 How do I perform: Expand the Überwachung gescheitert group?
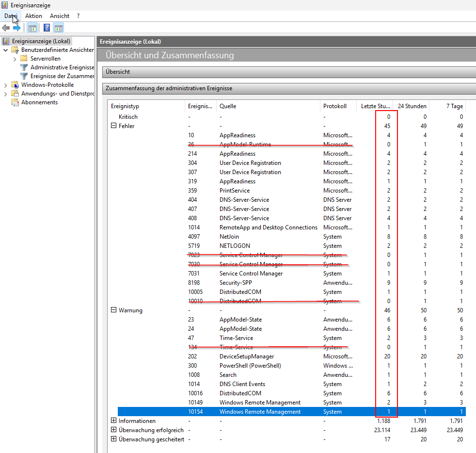[113, 439]
